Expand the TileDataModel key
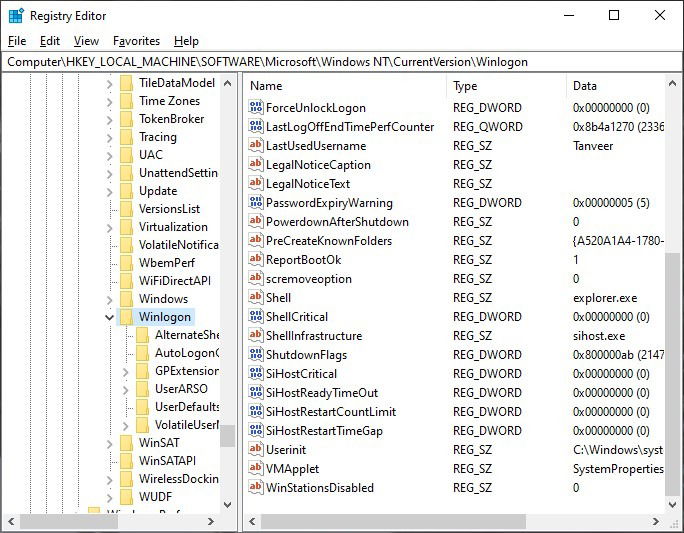 pyautogui.click(x=109, y=84)
